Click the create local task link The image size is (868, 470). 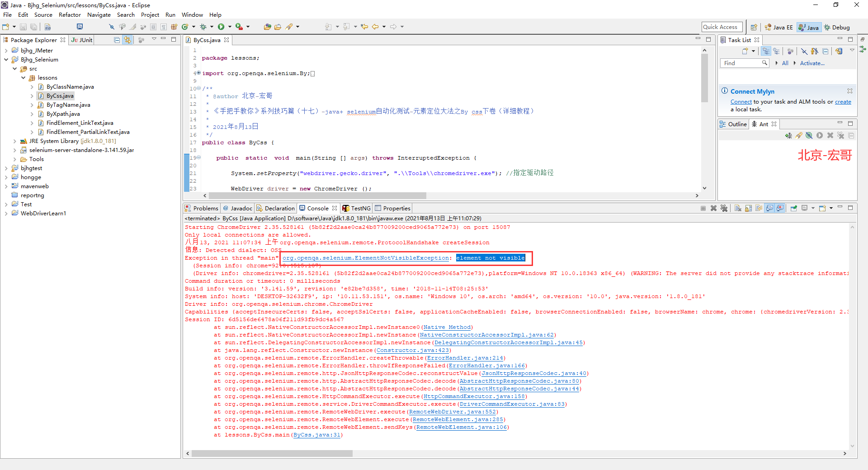coord(843,102)
